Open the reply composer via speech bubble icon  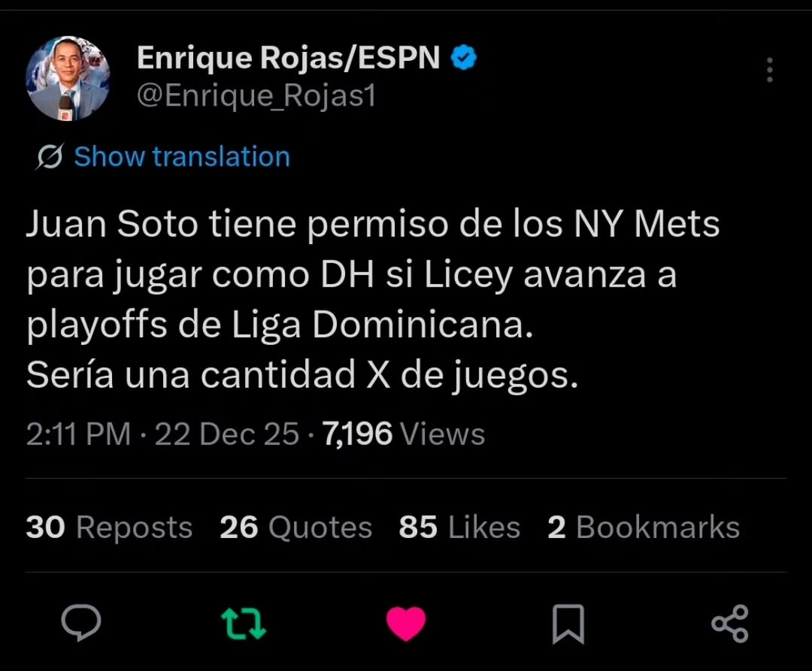81,621
